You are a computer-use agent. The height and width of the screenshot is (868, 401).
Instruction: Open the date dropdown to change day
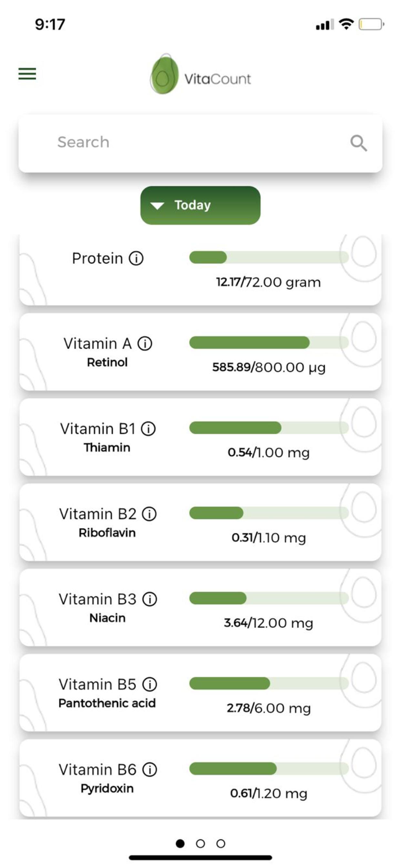(200, 205)
